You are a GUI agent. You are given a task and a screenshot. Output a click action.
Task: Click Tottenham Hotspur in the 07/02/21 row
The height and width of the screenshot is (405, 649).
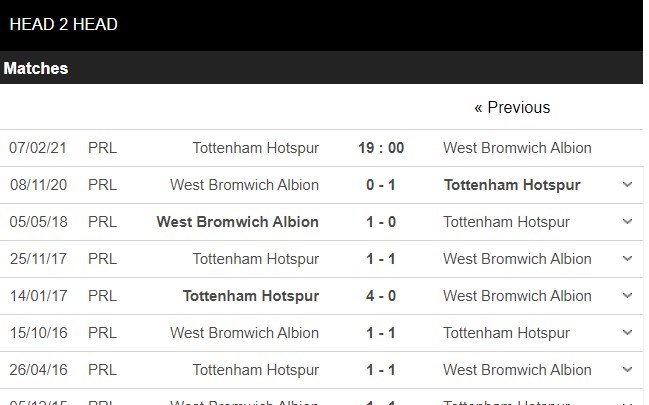click(256, 148)
